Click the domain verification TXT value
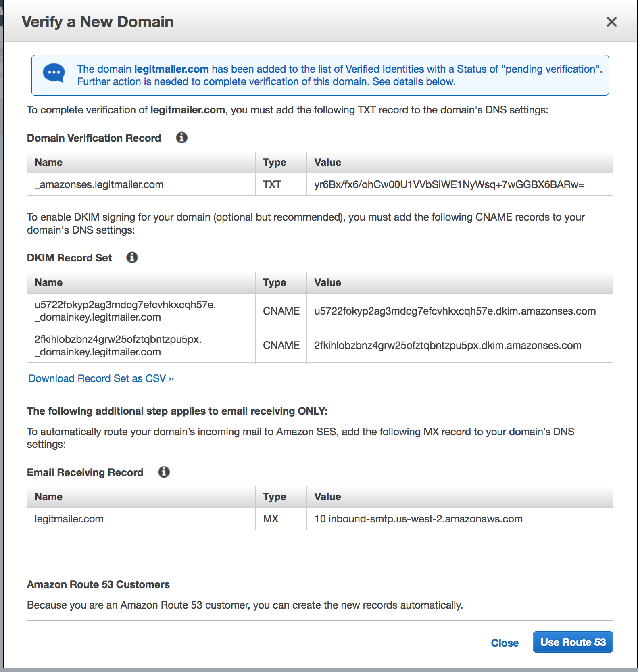This screenshot has height=672, width=638. (x=449, y=185)
